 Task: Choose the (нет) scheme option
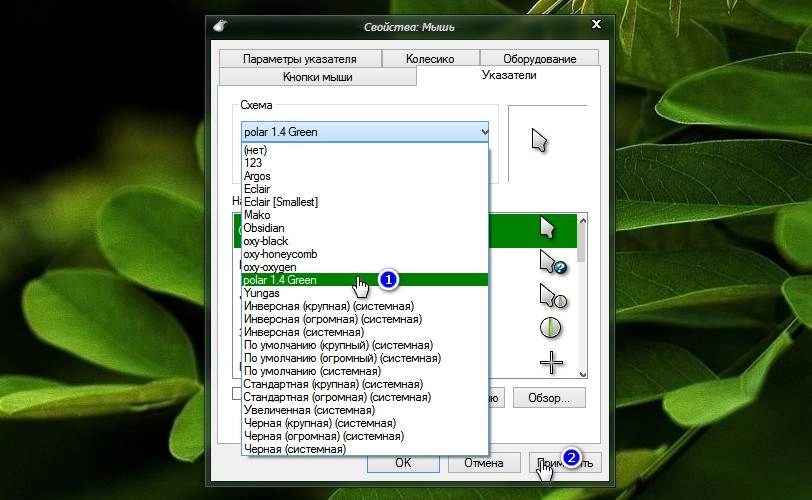[365, 150]
